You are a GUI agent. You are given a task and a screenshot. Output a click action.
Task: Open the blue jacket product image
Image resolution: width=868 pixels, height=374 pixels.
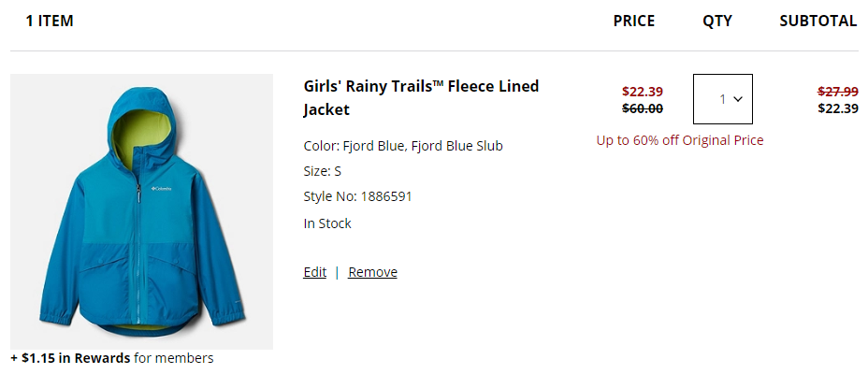click(142, 212)
